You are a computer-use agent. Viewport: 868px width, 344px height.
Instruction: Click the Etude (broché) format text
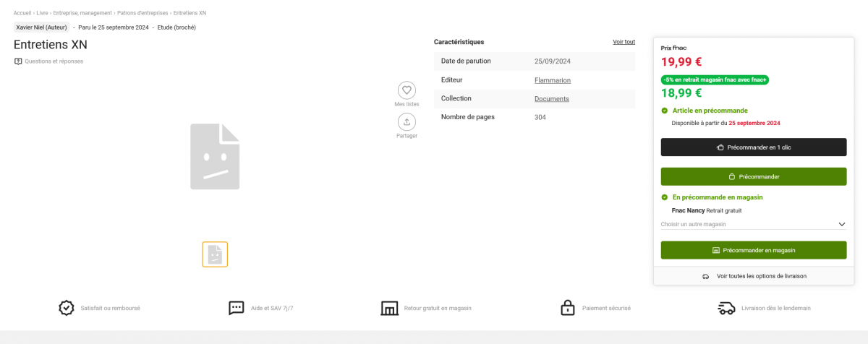(176, 27)
